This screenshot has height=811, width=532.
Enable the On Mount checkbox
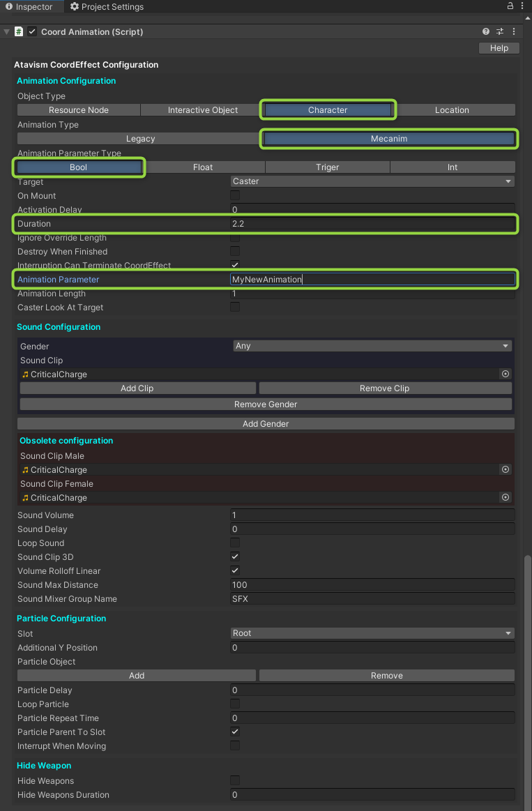pyautogui.click(x=235, y=196)
